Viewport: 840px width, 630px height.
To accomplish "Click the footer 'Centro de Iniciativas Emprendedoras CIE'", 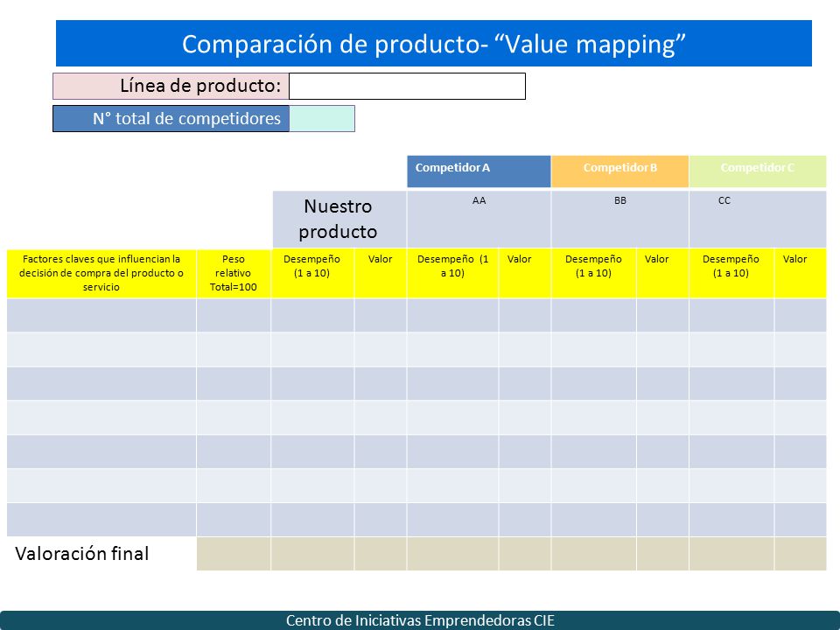I will pos(420,620).
